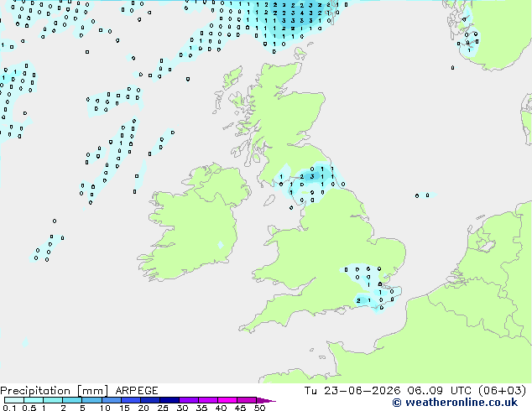This screenshot has width=532, height=411.
Task: Click the '06..09 UTC' time range text
Action: click(441, 391)
